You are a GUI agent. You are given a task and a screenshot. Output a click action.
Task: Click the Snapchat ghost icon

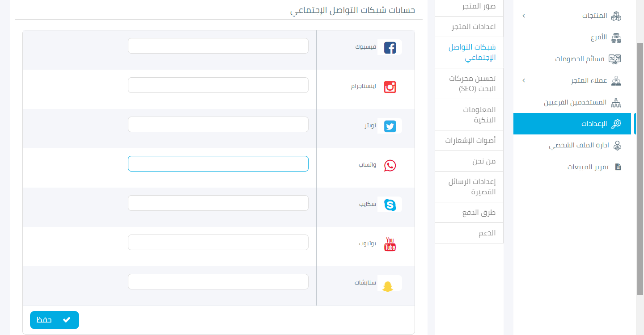click(388, 285)
